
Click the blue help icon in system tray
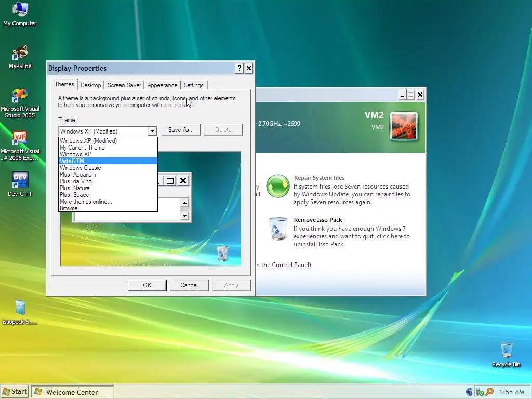[x=469, y=392]
